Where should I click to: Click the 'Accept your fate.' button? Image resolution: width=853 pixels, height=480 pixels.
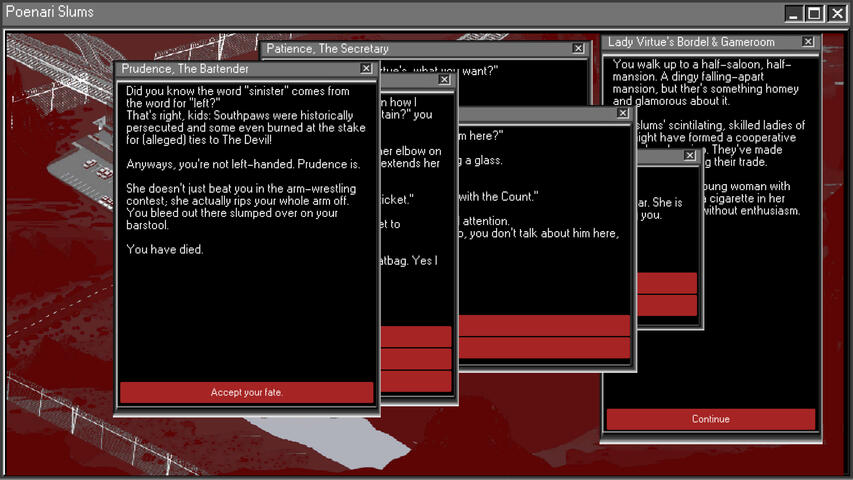click(246, 392)
